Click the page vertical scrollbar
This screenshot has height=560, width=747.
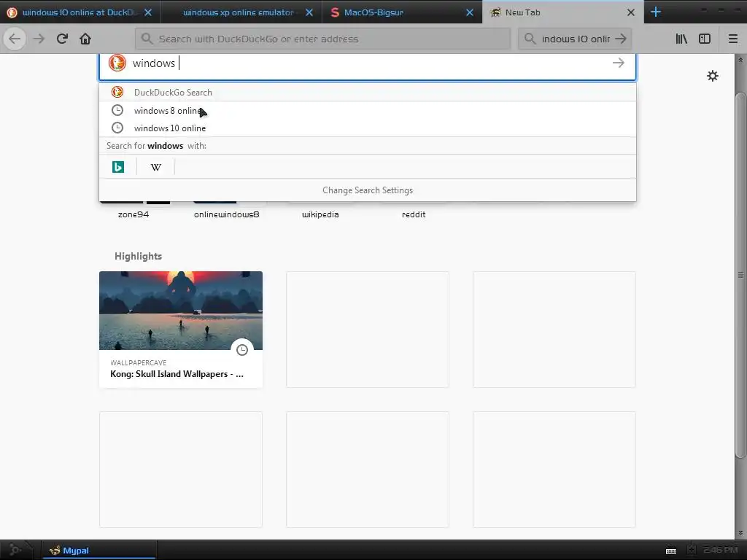tap(740, 276)
